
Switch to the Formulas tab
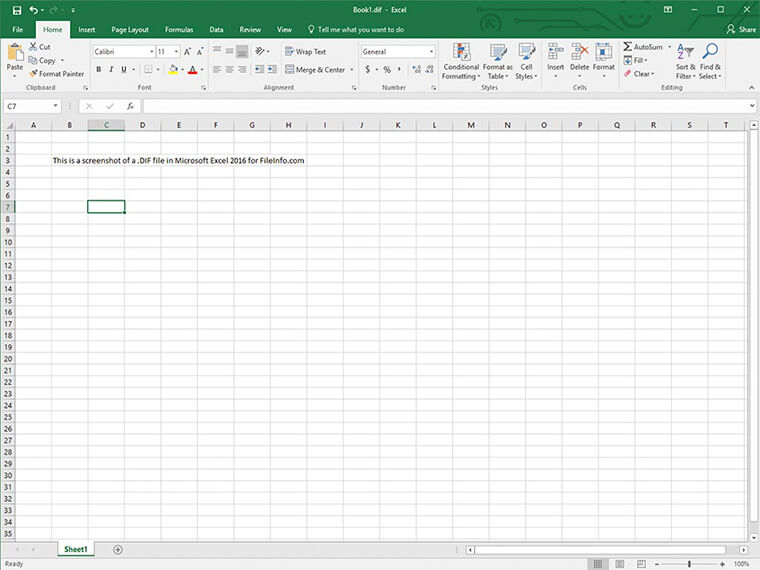tap(179, 30)
